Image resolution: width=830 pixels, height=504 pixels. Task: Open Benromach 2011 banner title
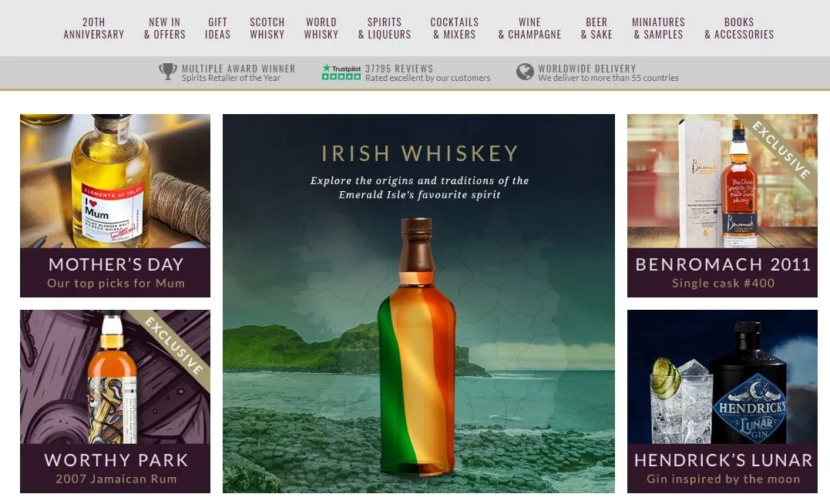[723, 264]
